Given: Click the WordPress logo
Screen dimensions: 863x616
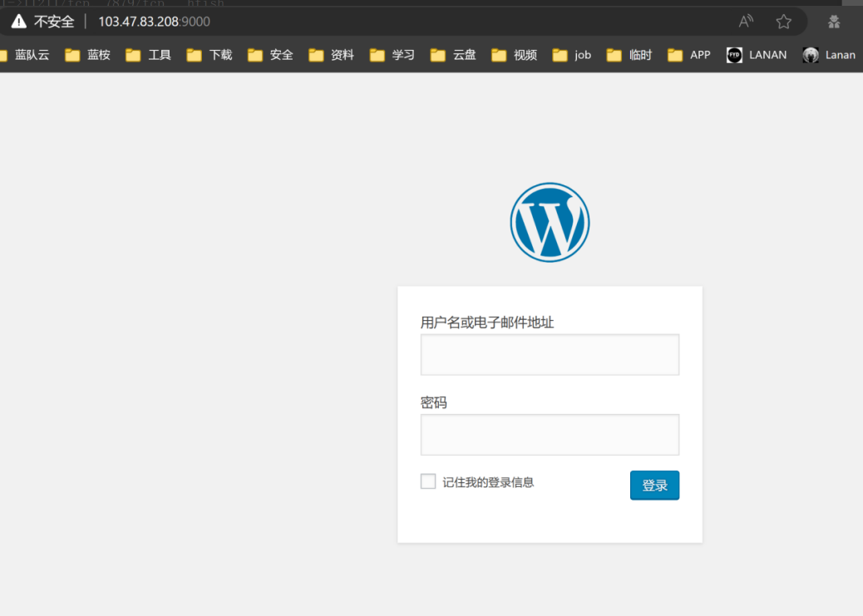Looking at the screenshot, I should pos(550,222).
